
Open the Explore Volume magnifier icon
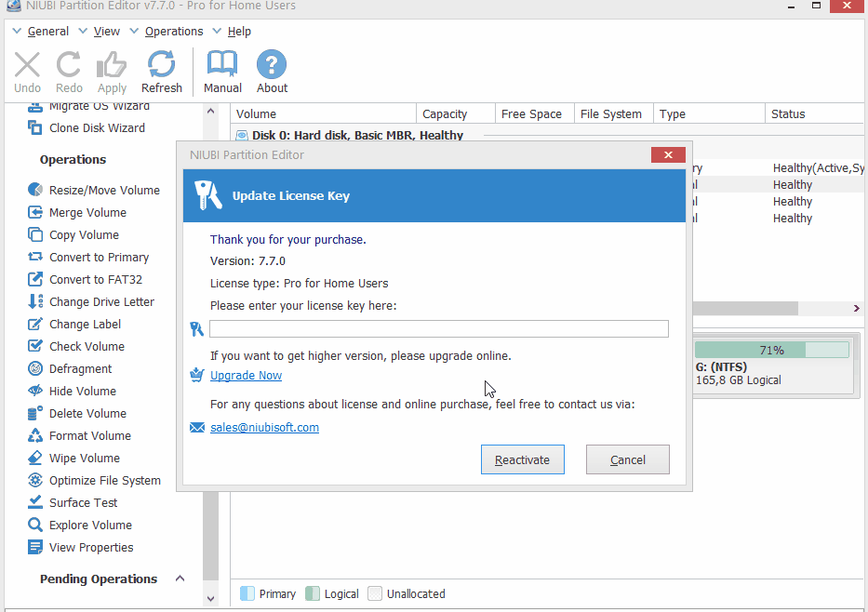pyautogui.click(x=34, y=525)
